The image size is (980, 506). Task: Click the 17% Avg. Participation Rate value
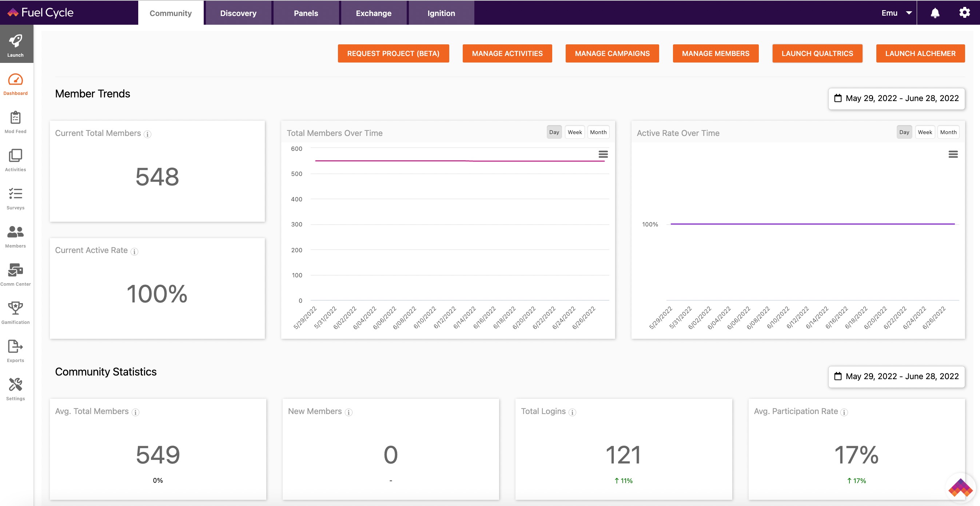pos(856,455)
